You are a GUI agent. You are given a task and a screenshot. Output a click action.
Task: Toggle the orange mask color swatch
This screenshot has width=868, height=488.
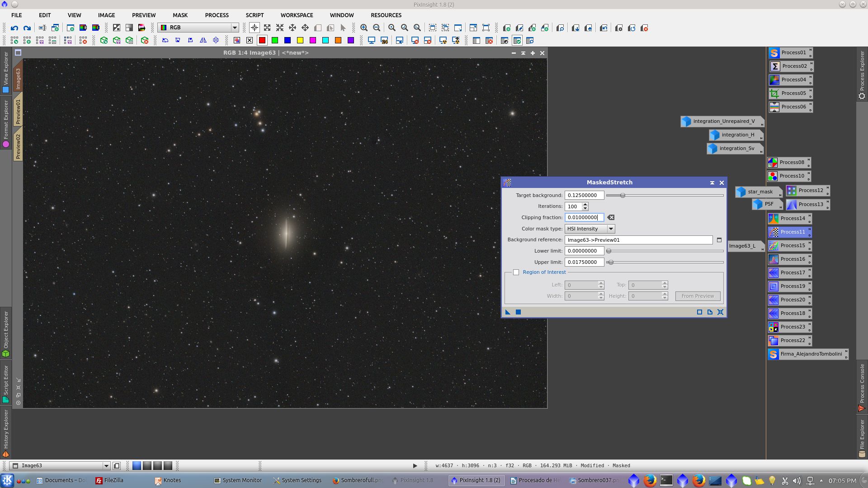(338, 41)
